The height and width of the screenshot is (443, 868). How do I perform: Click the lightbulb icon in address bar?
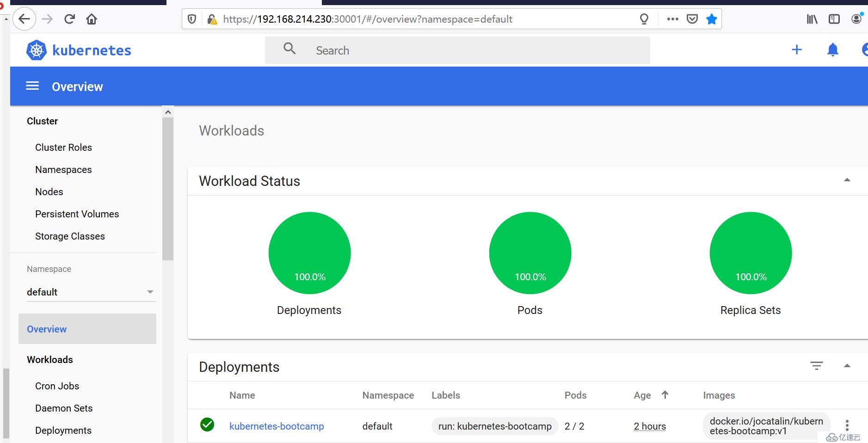point(644,19)
